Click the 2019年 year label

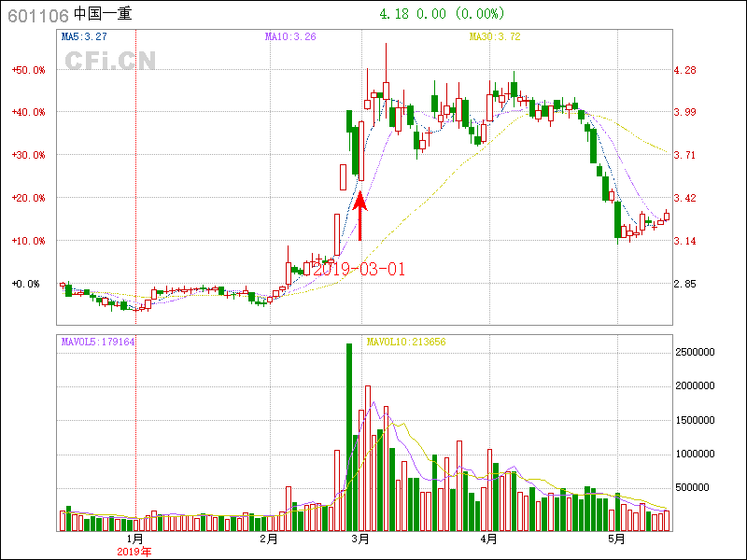(134, 552)
